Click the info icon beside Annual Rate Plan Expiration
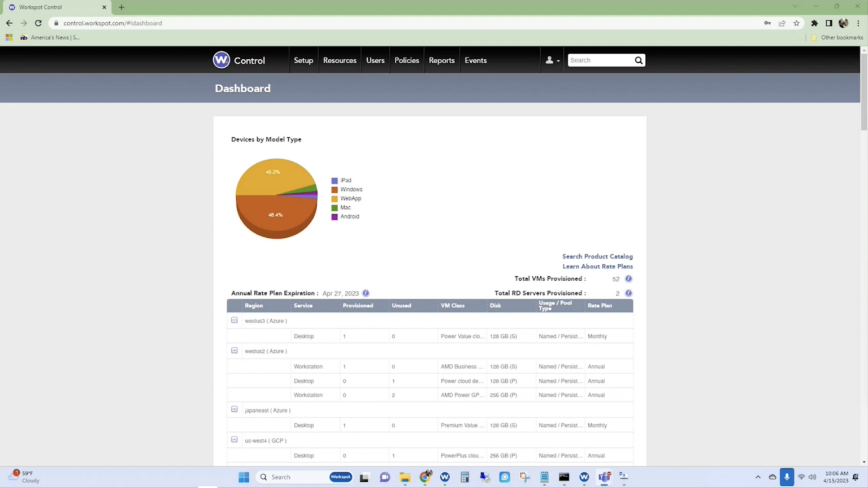The width and height of the screenshot is (868, 488). tap(365, 293)
